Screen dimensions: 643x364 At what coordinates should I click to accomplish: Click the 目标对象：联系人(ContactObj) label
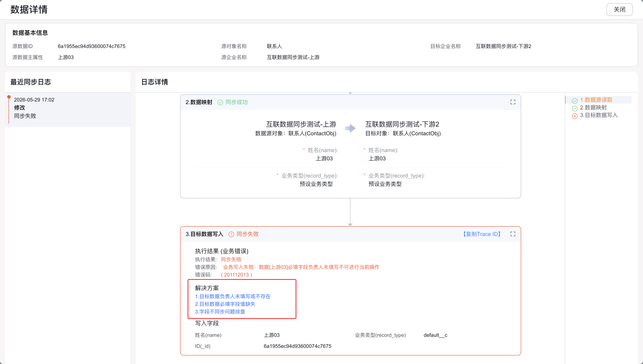[403, 134]
